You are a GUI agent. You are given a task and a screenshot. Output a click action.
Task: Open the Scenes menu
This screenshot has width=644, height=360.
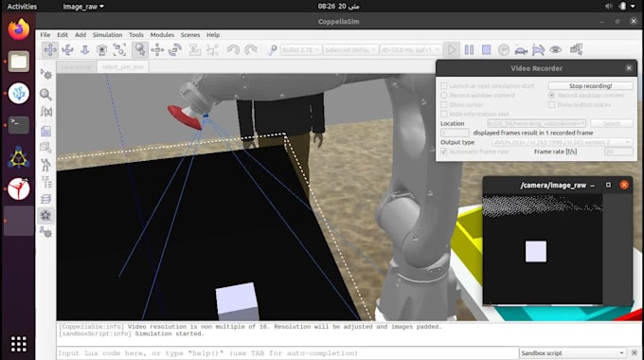pos(190,35)
